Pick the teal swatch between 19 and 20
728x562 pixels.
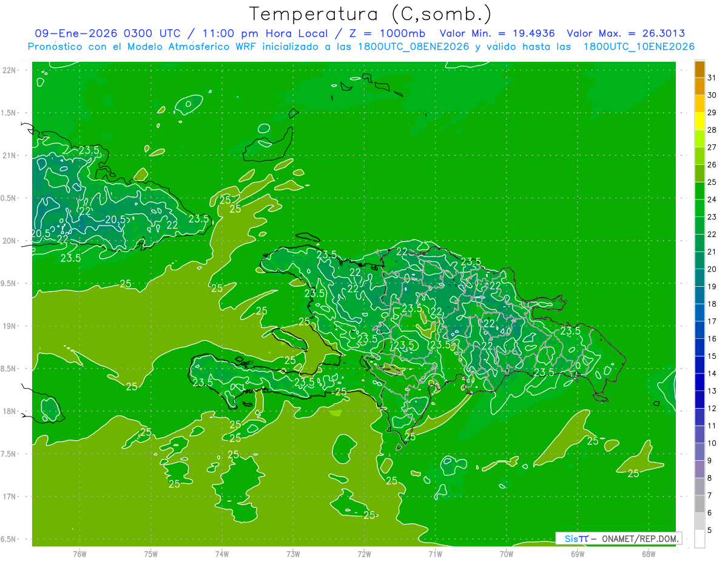click(x=699, y=278)
